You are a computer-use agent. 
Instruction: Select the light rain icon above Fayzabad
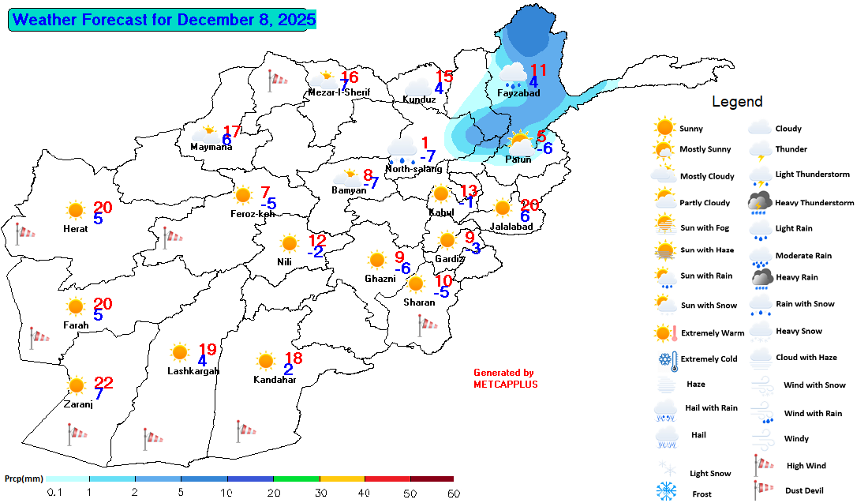pos(514,74)
